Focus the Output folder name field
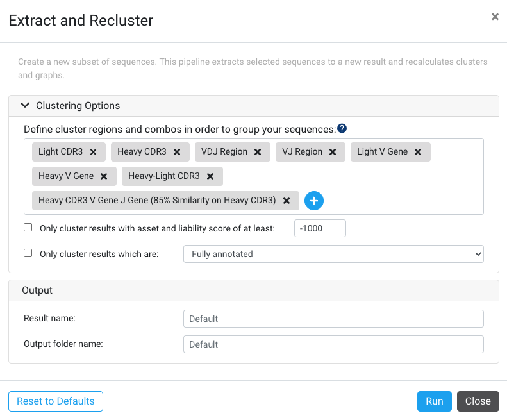The height and width of the screenshot is (420, 507). click(x=333, y=344)
